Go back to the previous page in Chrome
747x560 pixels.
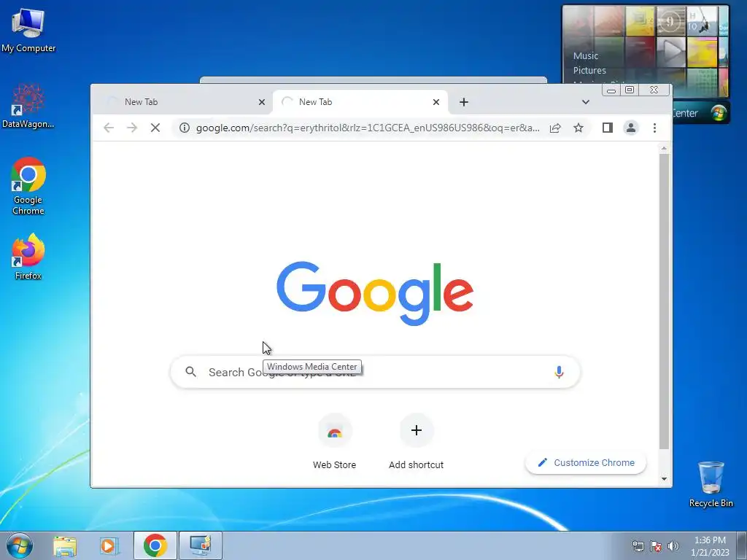point(109,128)
